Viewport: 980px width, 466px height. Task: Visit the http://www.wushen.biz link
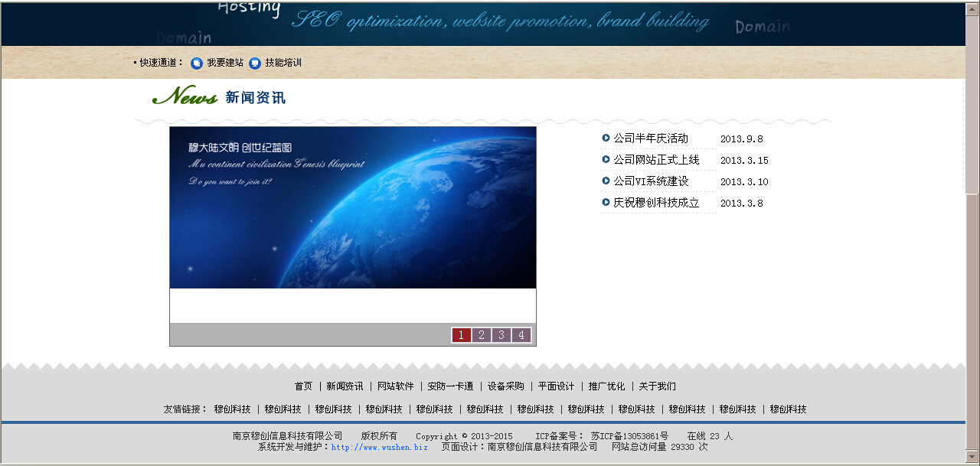coord(379,447)
